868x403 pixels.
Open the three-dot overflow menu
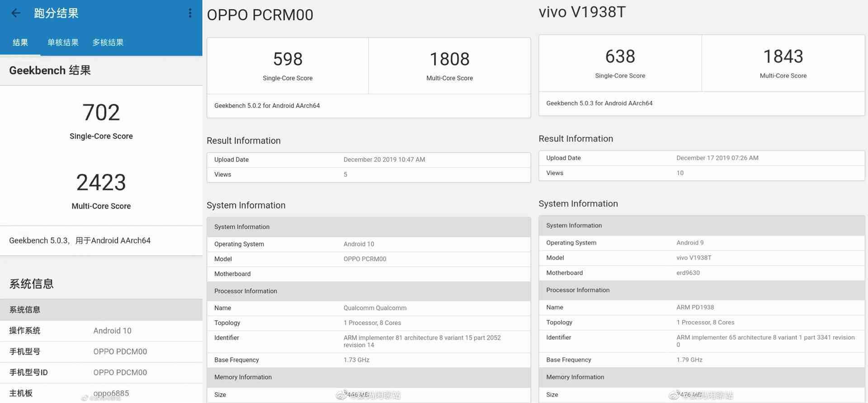tap(190, 13)
